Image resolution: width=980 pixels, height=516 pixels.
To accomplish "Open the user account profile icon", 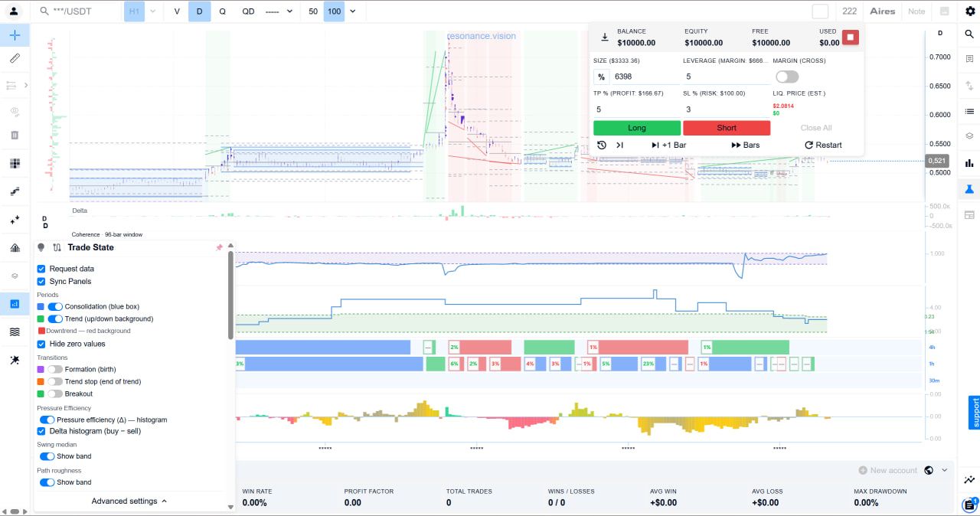I will tap(15, 11).
